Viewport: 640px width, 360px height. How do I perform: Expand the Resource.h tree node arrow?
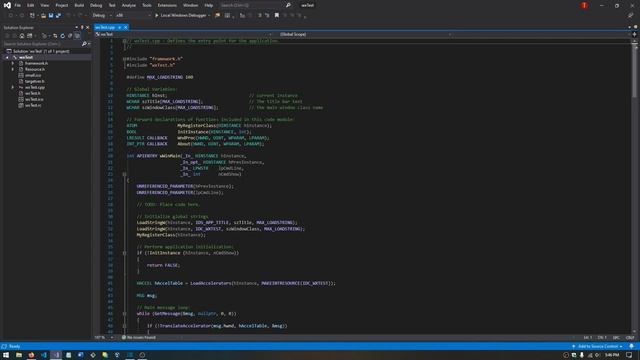pyautogui.click(x=13, y=69)
